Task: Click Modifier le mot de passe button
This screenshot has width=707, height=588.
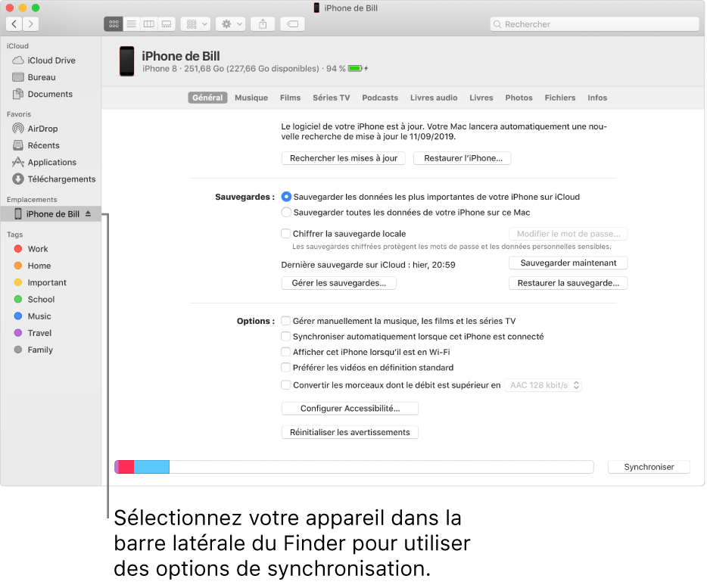Action: [568, 234]
